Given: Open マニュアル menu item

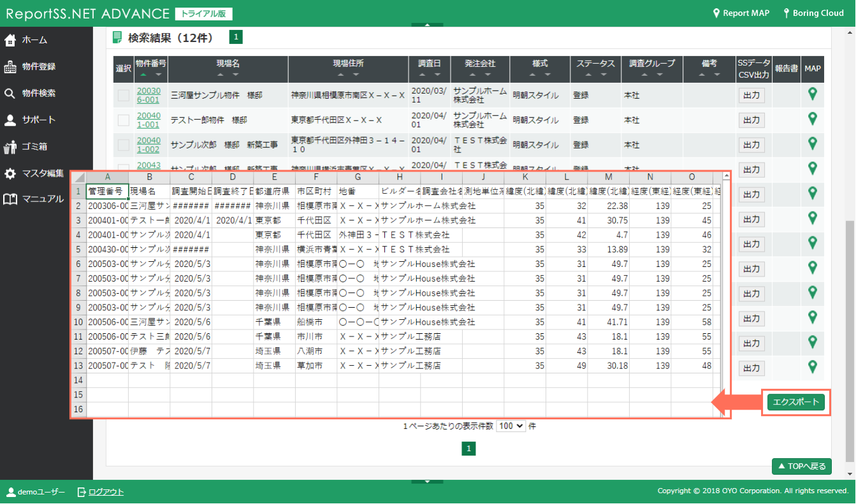Looking at the screenshot, I should tap(43, 199).
